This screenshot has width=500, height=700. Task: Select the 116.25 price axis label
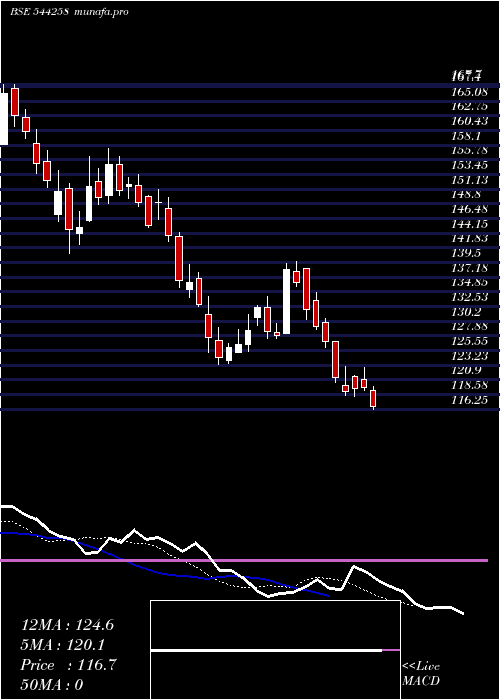[x=470, y=400]
